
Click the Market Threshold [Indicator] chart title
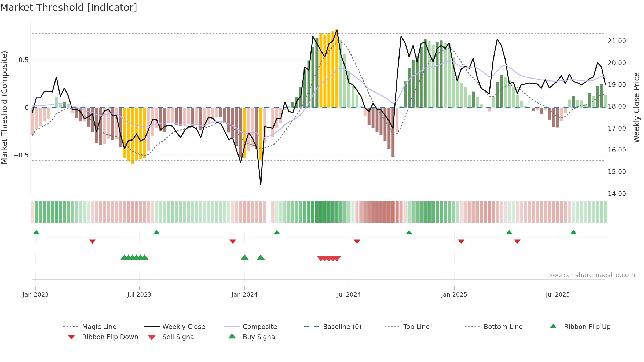pyautogui.click(x=69, y=8)
